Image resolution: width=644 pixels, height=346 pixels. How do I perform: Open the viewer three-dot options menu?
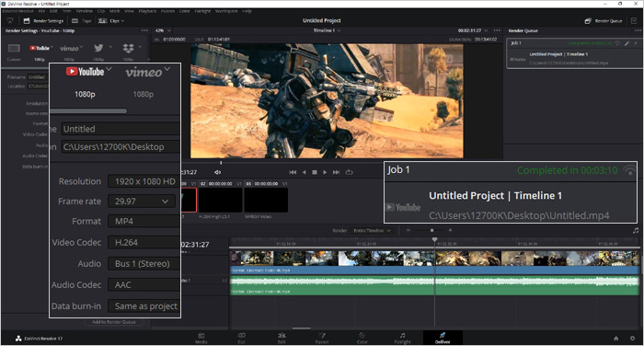[497, 30]
